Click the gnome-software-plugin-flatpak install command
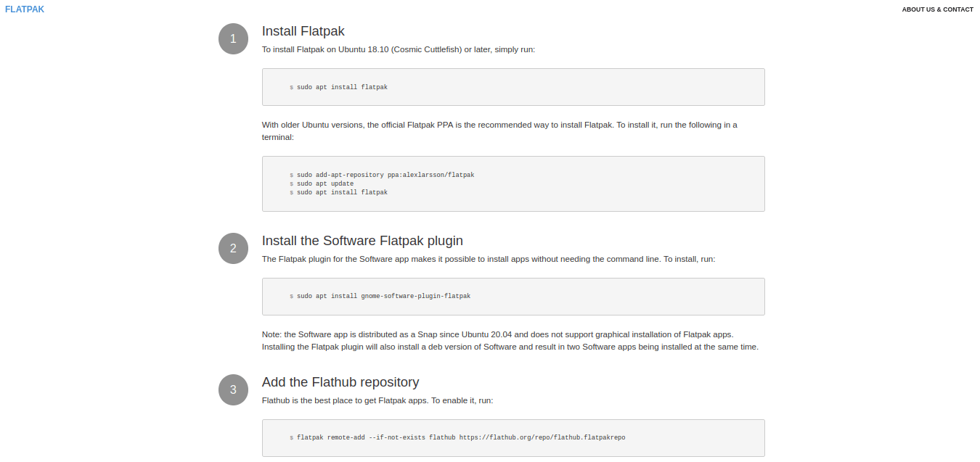Viewport: 980px width, 462px height. coord(383,296)
